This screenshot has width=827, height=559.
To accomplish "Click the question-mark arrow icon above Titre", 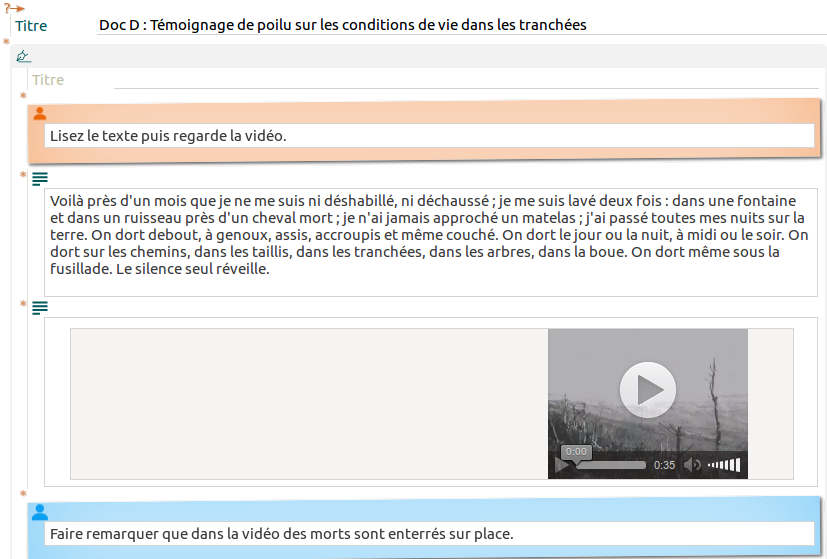I will pos(14,8).
